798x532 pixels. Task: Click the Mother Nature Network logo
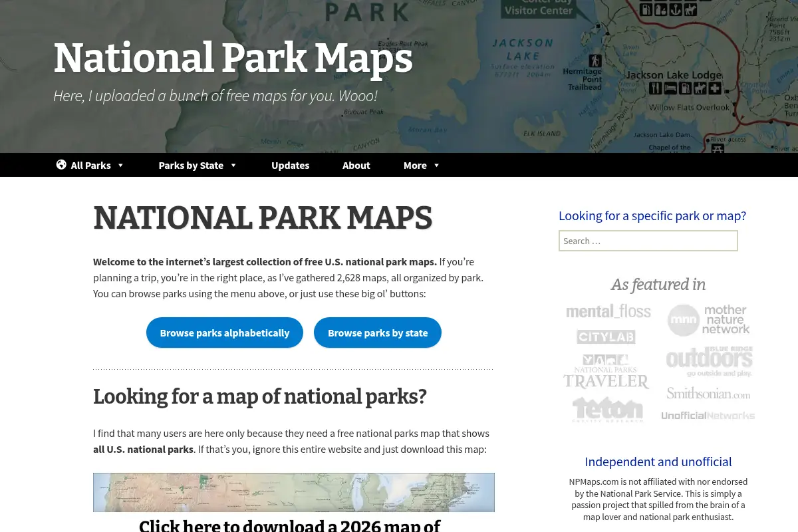(709, 320)
